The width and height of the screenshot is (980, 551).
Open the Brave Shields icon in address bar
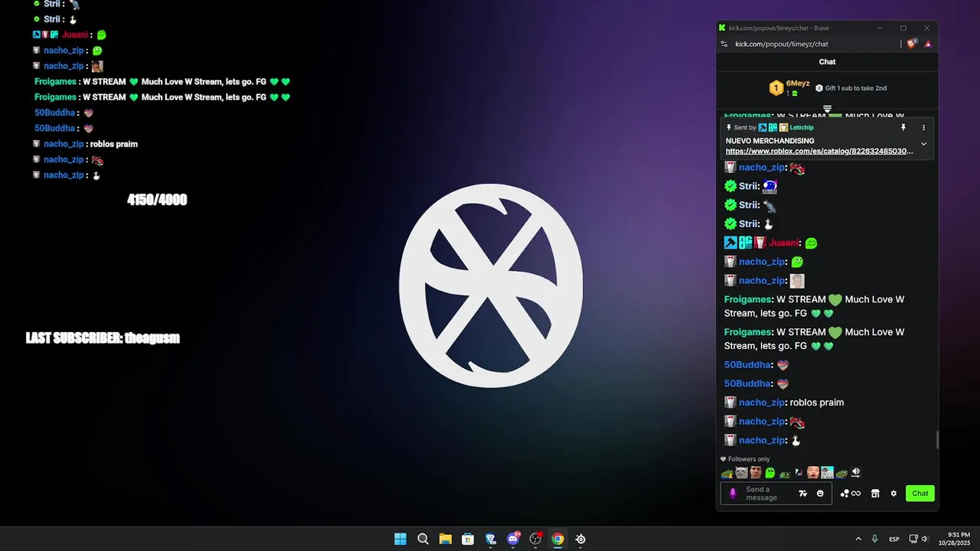[x=911, y=44]
